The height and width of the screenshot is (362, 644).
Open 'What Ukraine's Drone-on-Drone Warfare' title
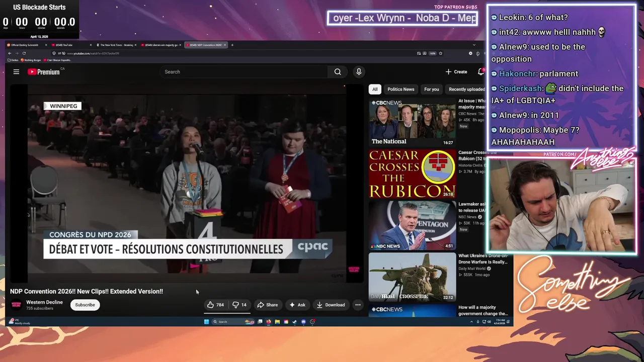tap(483, 258)
